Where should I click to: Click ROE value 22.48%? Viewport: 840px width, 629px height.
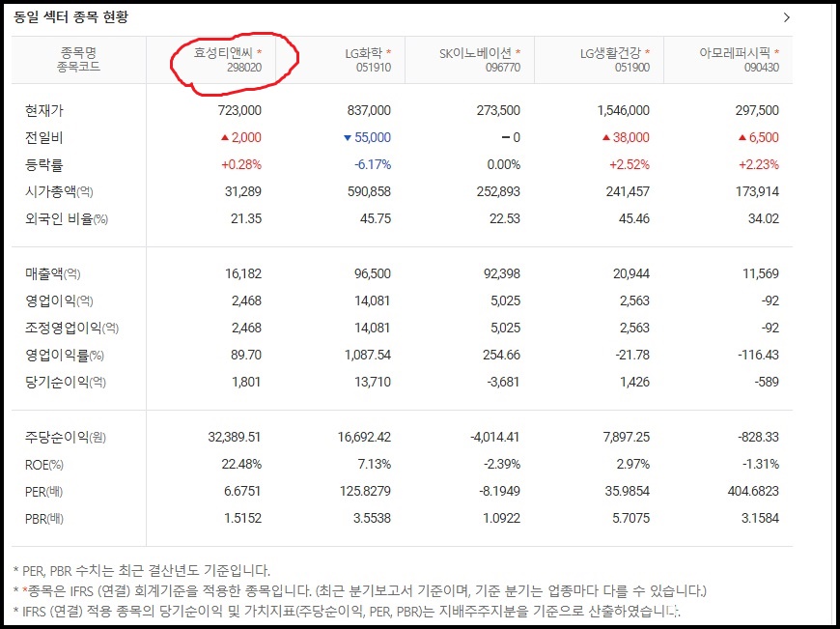coord(241,464)
